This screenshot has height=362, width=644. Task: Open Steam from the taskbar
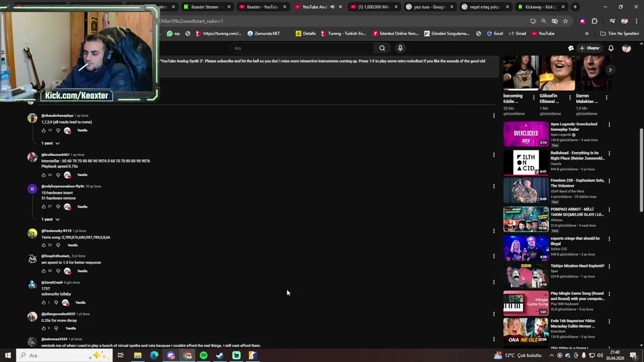pos(220,355)
